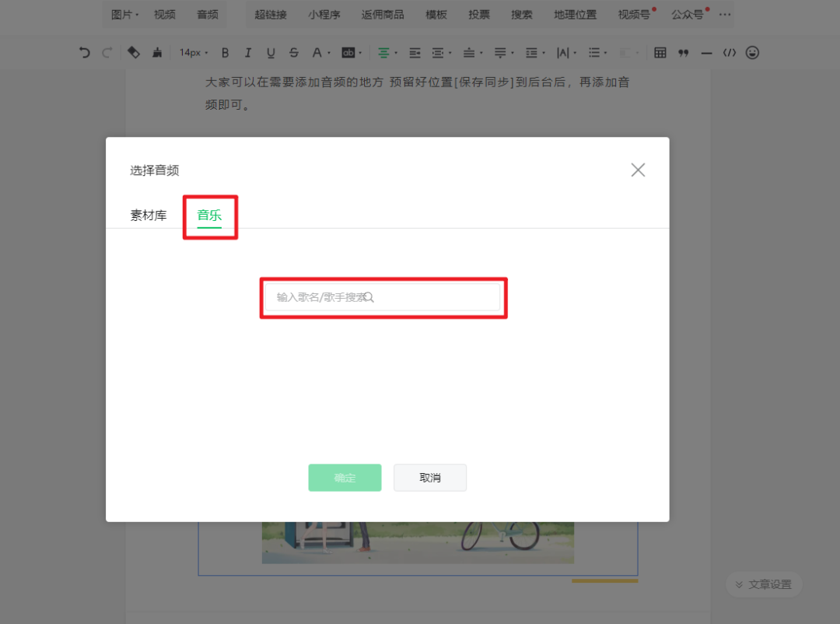Insert a horizontal divider line
The image size is (840, 624).
pos(706,53)
